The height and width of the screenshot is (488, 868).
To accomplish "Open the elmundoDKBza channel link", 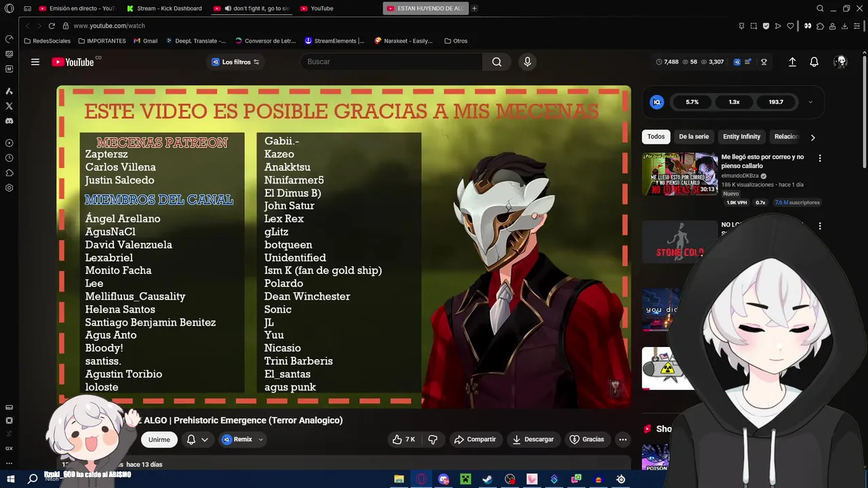I will (740, 176).
